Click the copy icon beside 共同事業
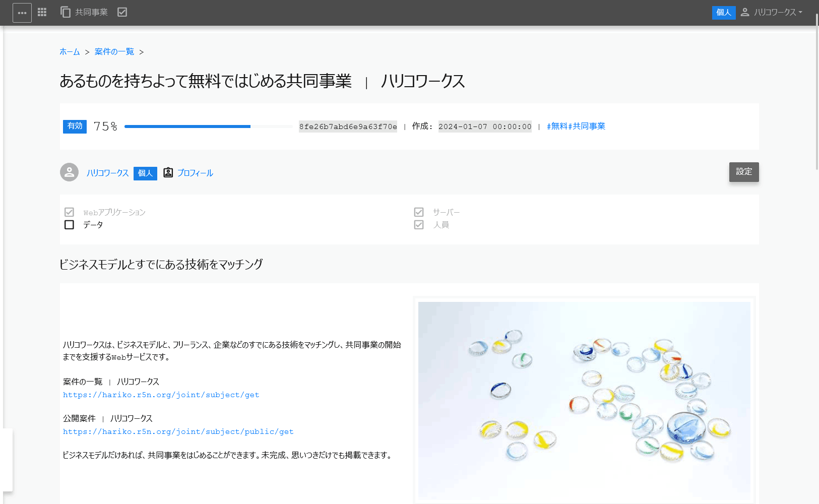The image size is (819, 504). point(66,12)
